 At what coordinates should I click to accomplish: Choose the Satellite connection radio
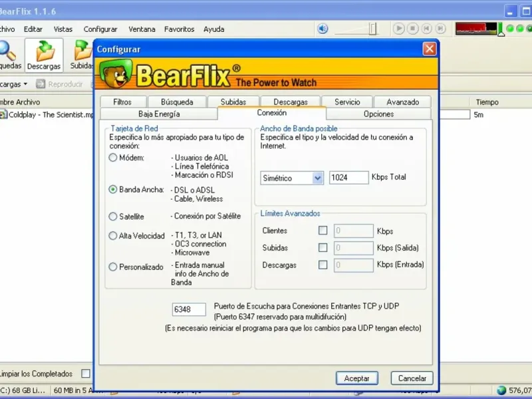(112, 216)
